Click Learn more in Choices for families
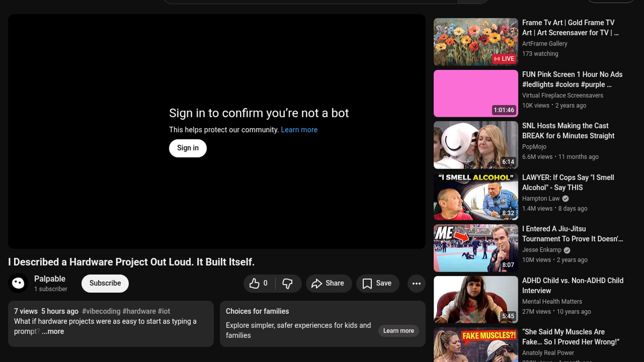Image resolution: width=644 pixels, height=362 pixels. point(398,331)
